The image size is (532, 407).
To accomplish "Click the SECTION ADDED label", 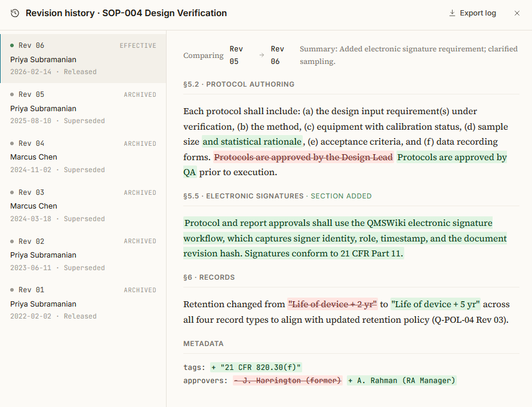I will pyautogui.click(x=341, y=196).
